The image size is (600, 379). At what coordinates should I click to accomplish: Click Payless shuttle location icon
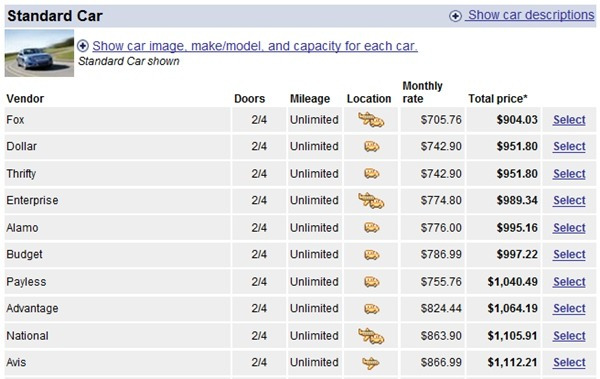(372, 282)
